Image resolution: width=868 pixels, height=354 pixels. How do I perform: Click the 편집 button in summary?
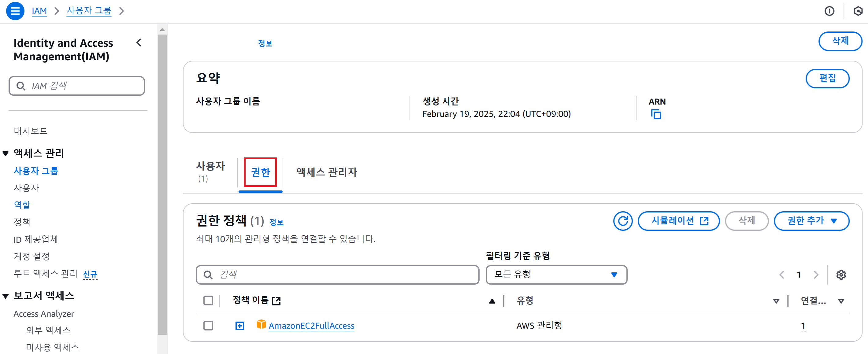[827, 79]
